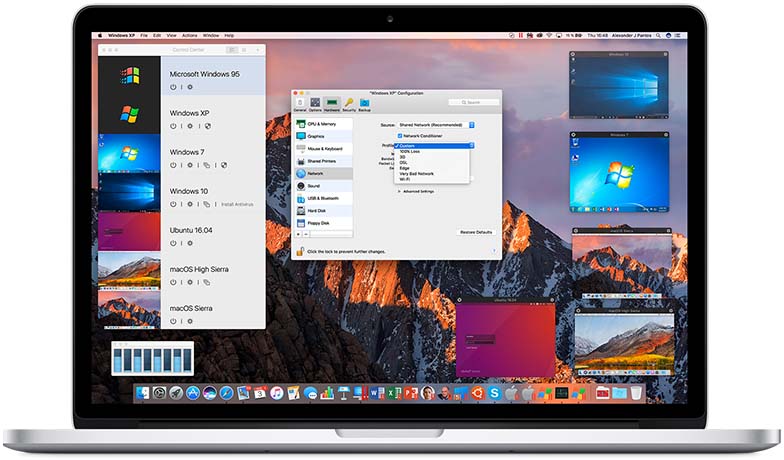Open the Trash in the Dock

pos(636,393)
